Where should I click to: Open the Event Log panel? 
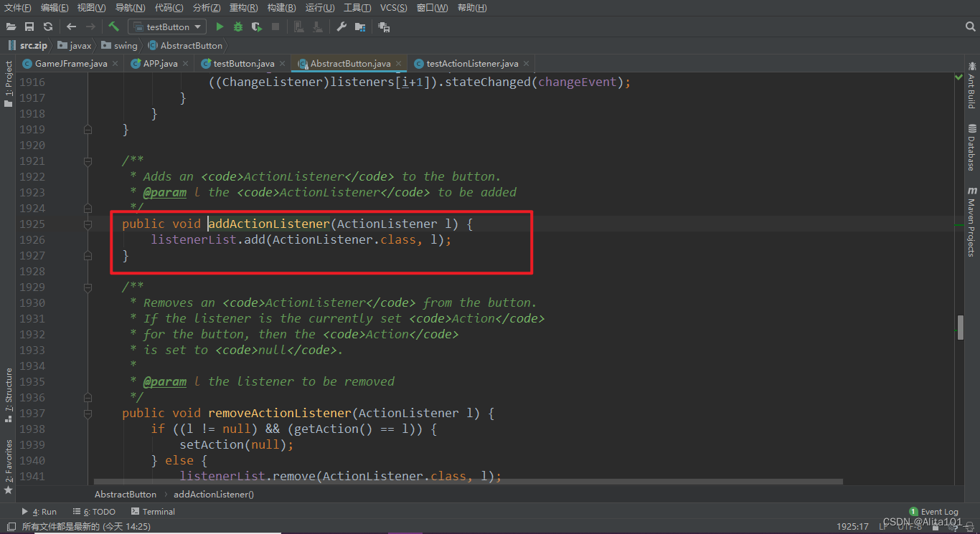[933, 512]
